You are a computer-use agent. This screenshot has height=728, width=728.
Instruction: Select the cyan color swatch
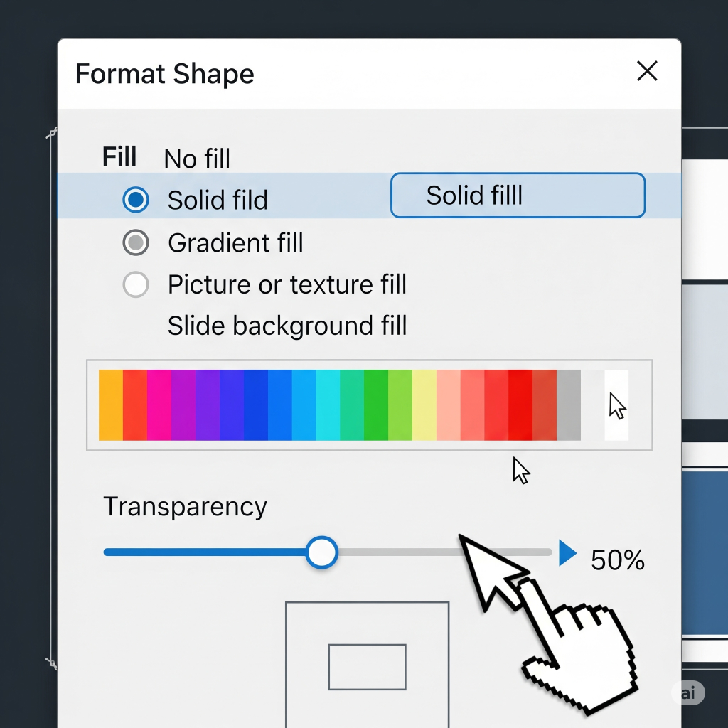point(328,405)
